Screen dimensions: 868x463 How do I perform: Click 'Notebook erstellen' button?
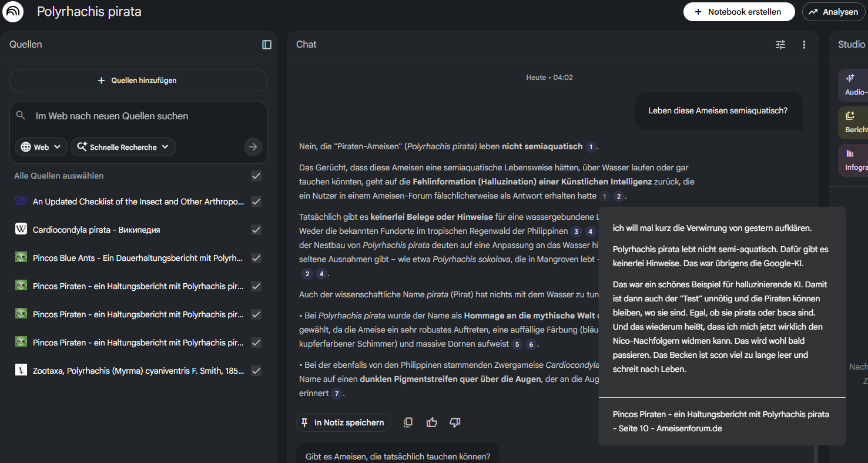[738, 12]
